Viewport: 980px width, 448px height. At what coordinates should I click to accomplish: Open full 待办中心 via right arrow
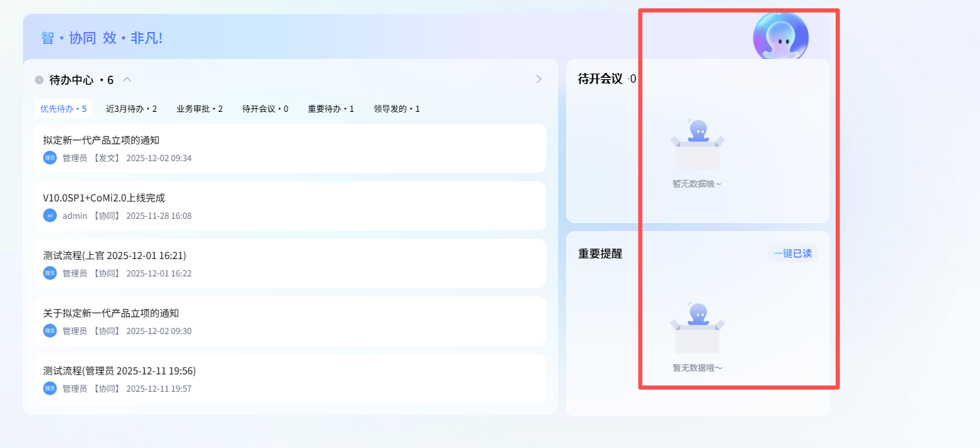pyautogui.click(x=539, y=79)
